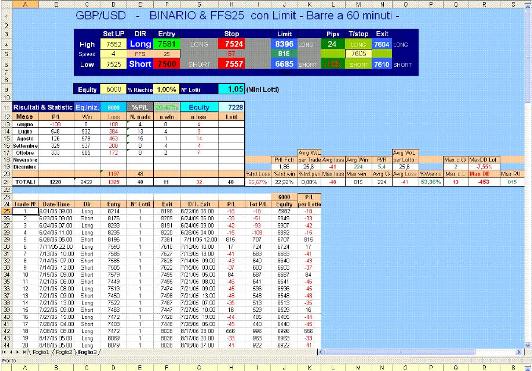Select the TOTALI row label

tap(25, 182)
